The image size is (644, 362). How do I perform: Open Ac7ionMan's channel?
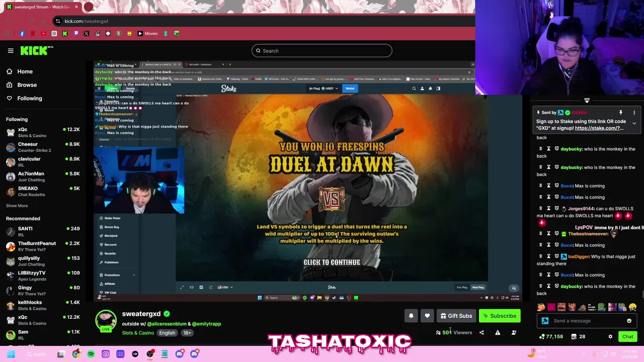(x=43, y=176)
